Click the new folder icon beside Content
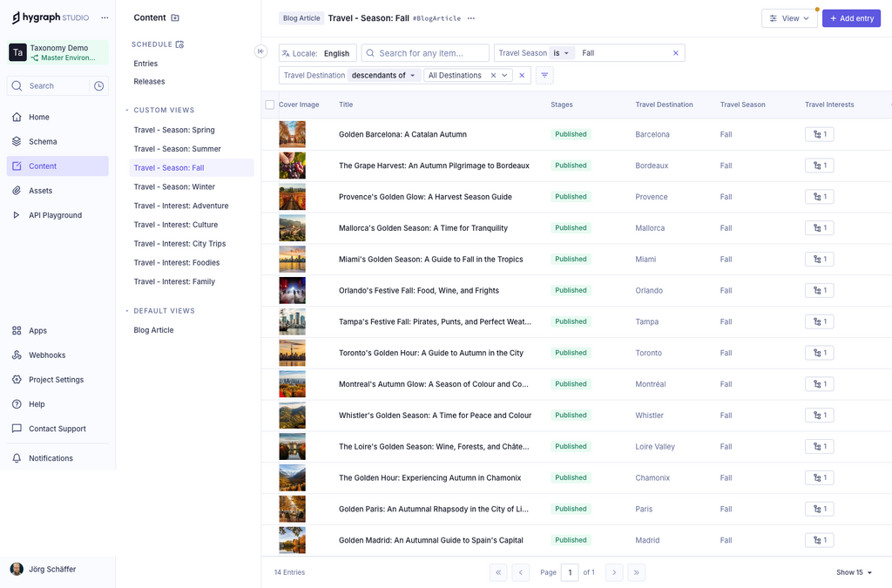Viewport: 892px width, 588px height. [x=175, y=17]
